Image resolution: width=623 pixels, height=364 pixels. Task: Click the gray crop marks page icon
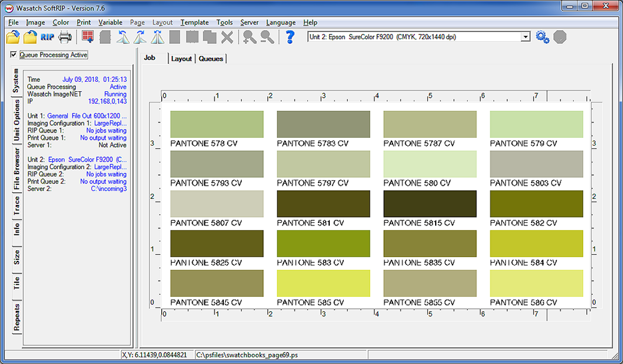point(193,37)
